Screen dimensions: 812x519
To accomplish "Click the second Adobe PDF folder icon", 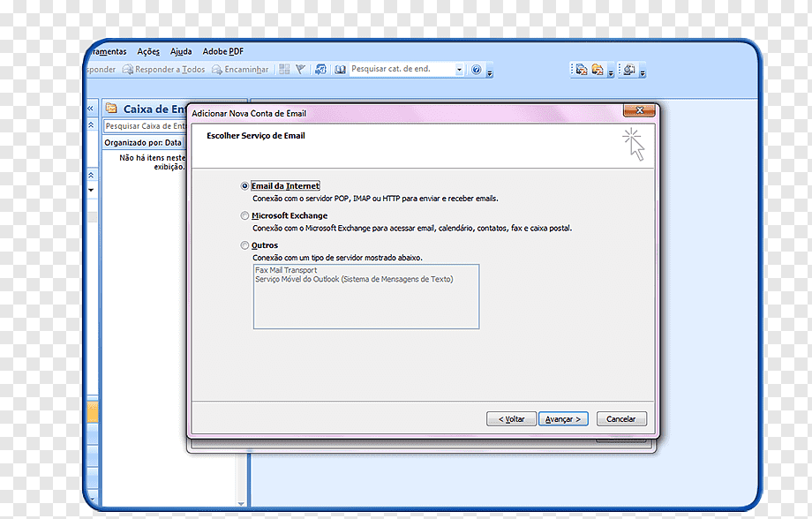I will pyautogui.click(x=598, y=70).
